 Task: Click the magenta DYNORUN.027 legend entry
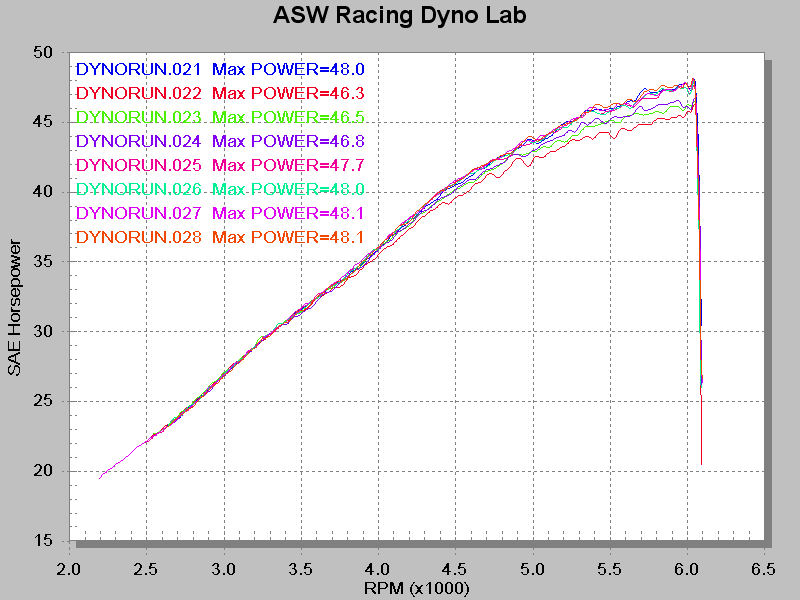tap(138, 213)
